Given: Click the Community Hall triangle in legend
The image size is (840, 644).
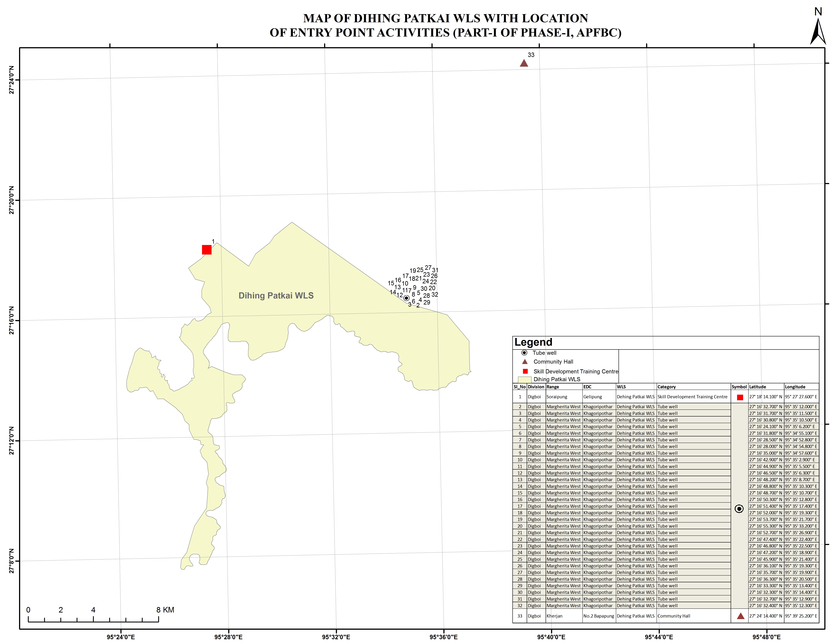Looking at the screenshot, I should point(525,361).
